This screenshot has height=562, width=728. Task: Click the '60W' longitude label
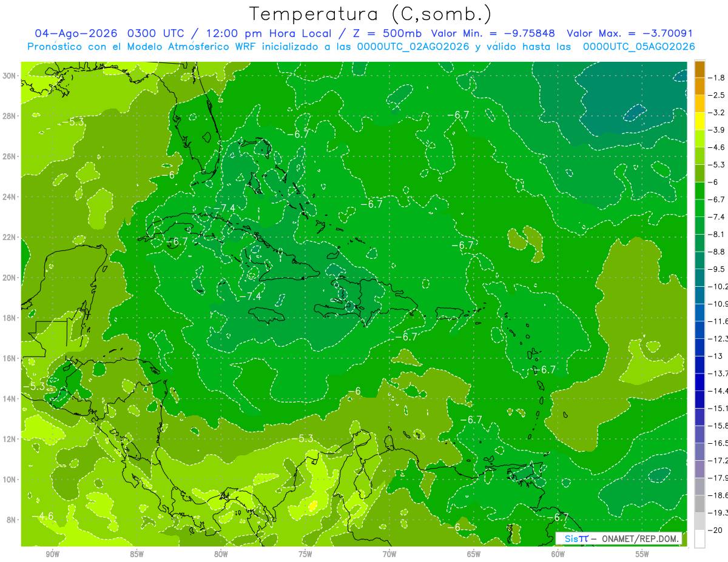(x=558, y=554)
